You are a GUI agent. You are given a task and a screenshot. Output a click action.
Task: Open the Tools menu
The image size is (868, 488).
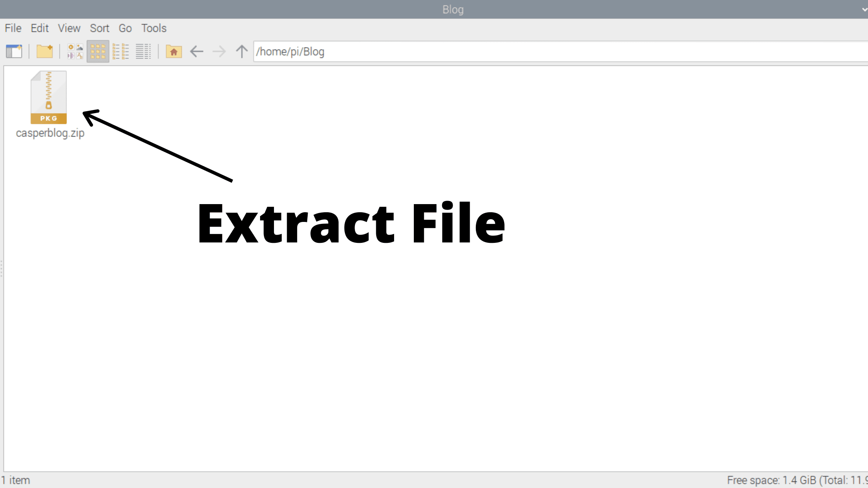pos(153,28)
